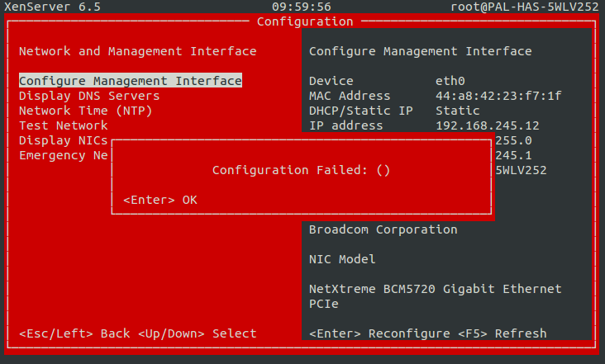Select the highlighted Configure Management Interface entry

click(x=130, y=81)
